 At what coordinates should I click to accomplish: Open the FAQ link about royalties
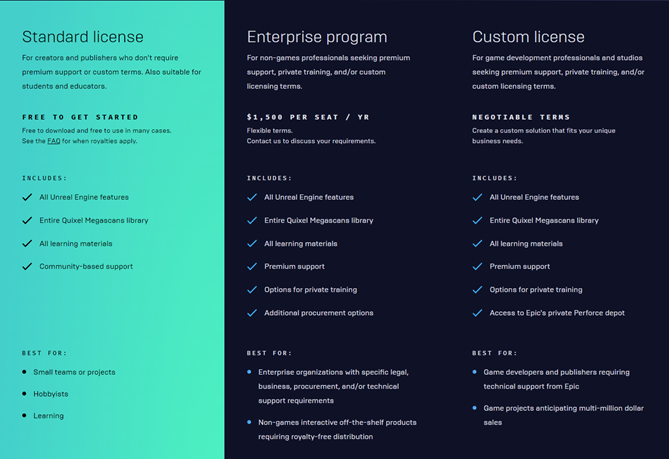(x=54, y=141)
